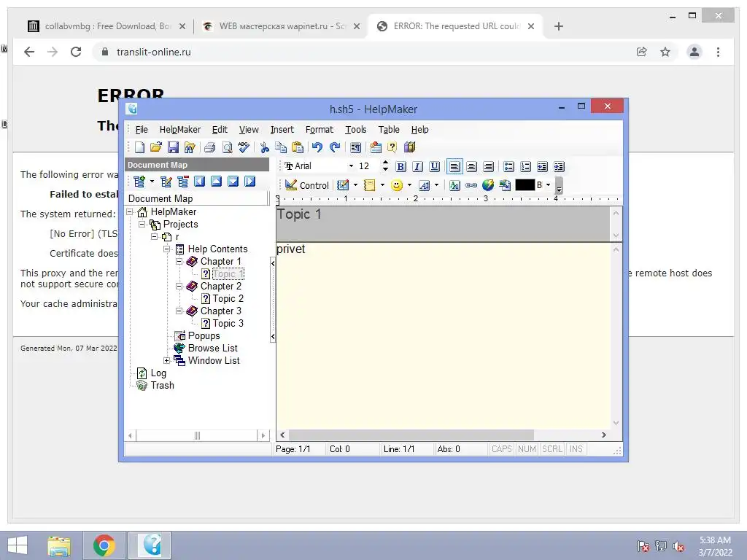Open dropdown beside add item icon
This screenshot has width=747, height=560.
click(x=152, y=182)
